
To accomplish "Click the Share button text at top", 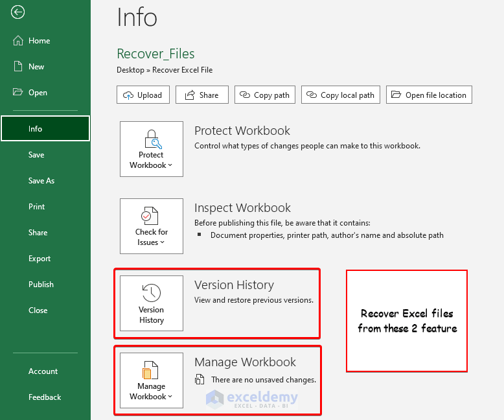I will click(209, 95).
